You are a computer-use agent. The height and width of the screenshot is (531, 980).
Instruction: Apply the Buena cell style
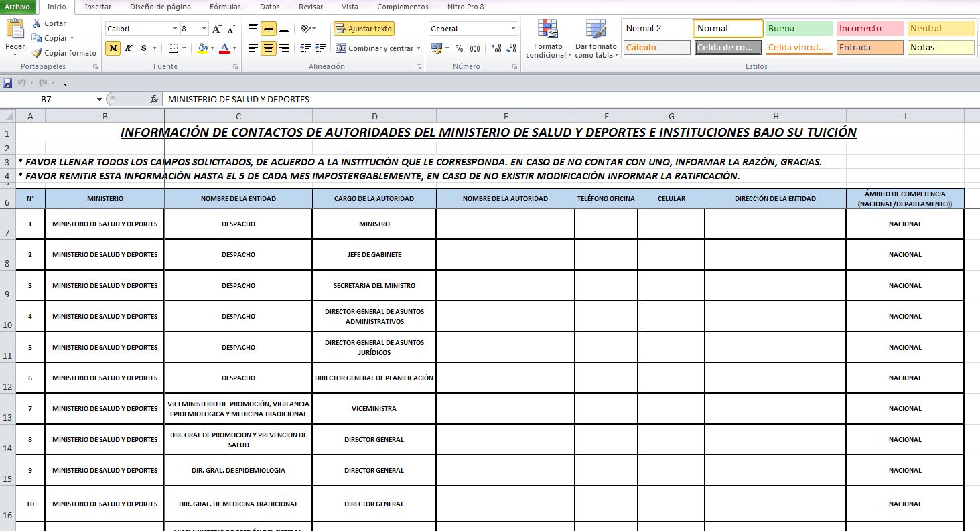point(798,29)
